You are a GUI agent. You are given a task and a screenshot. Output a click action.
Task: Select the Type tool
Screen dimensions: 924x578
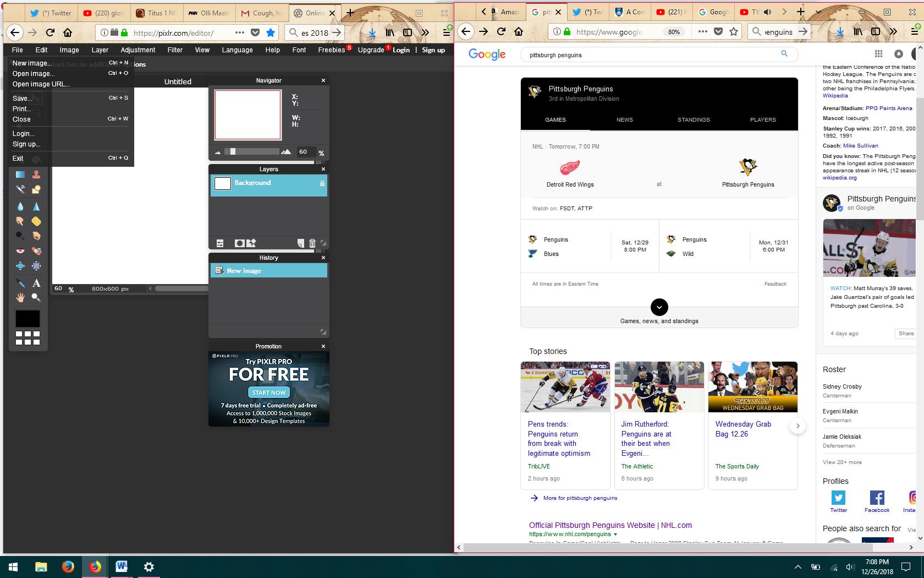[x=36, y=283]
